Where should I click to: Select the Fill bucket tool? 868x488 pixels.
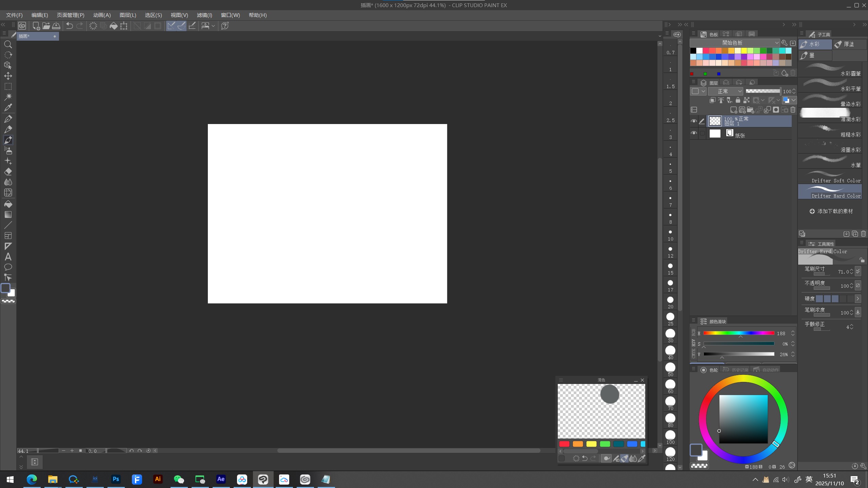(8, 204)
